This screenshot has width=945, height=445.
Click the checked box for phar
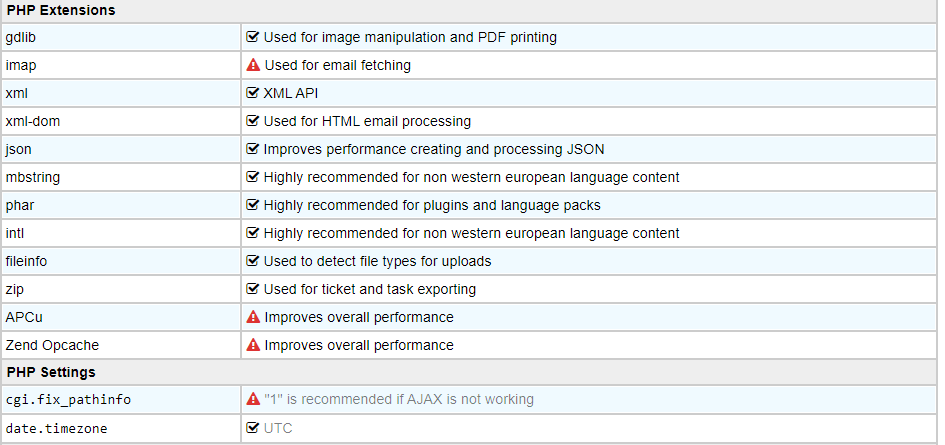253,205
